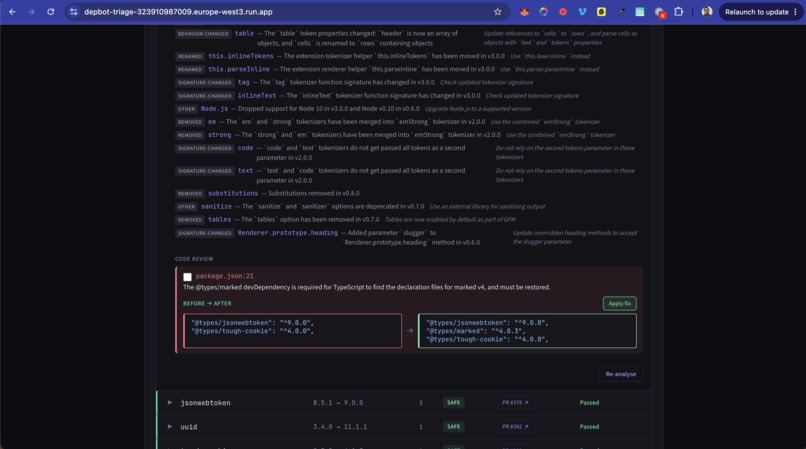View site information icon in address bar
The width and height of the screenshot is (806, 449).
pyautogui.click(x=74, y=12)
